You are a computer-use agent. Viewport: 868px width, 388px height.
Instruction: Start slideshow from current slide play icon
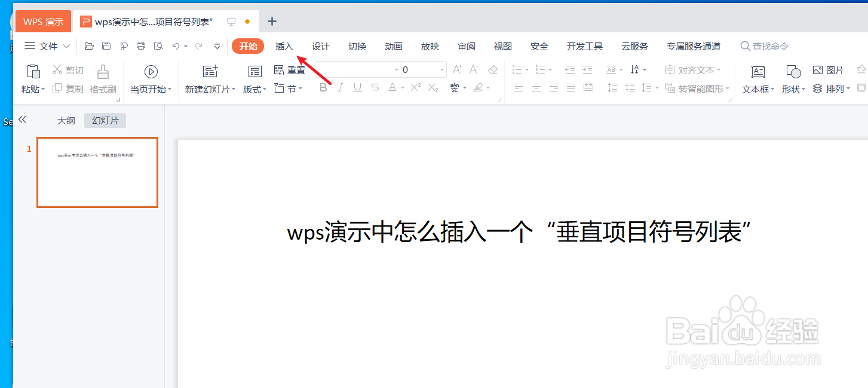pos(151,72)
